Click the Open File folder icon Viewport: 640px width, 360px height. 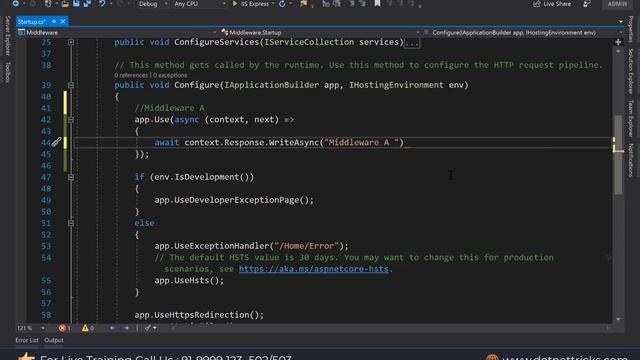[x=65, y=4]
